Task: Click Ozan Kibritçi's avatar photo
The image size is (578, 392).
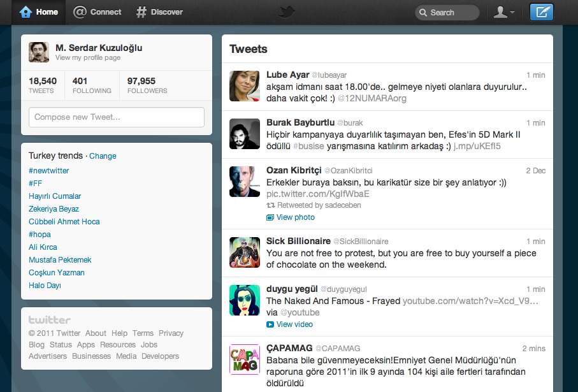Action: click(x=245, y=182)
